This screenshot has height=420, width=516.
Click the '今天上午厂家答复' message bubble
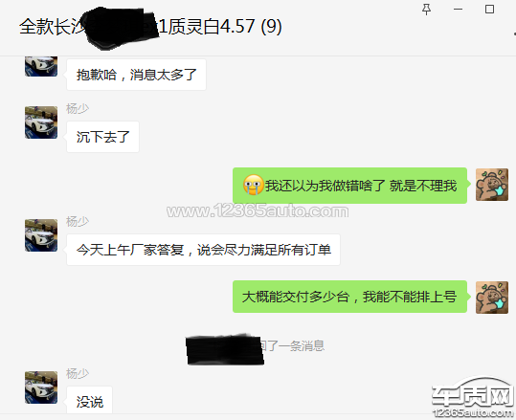(x=203, y=250)
